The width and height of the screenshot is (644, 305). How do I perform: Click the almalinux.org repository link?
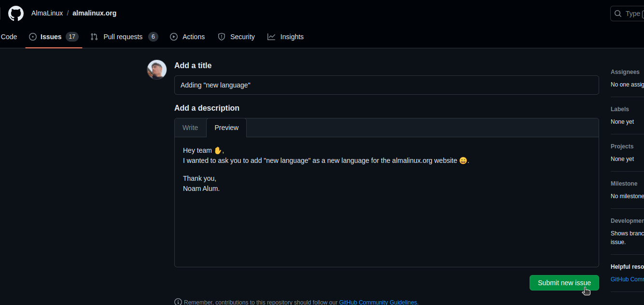(x=94, y=13)
